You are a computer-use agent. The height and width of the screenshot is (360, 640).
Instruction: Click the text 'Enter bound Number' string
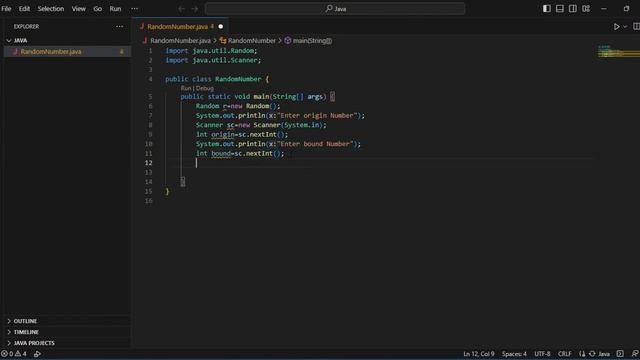click(315, 144)
